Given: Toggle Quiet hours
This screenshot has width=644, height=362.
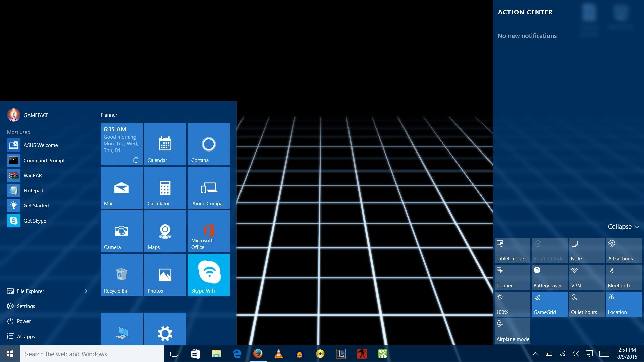Looking at the screenshot, I should (587, 304).
